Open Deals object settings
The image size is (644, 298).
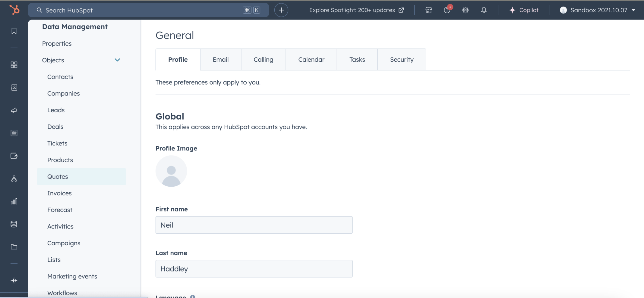(x=55, y=126)
